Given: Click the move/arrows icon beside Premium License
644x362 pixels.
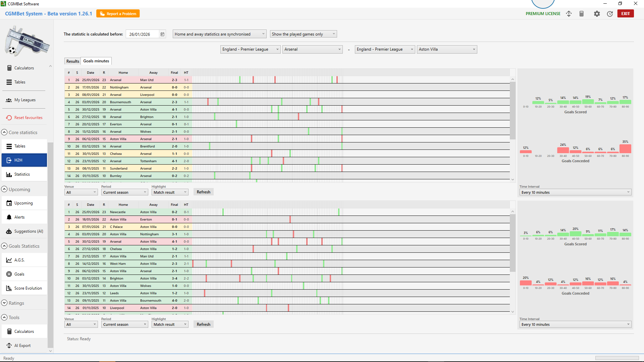Looking at the screenshot, I should point(569,14).
